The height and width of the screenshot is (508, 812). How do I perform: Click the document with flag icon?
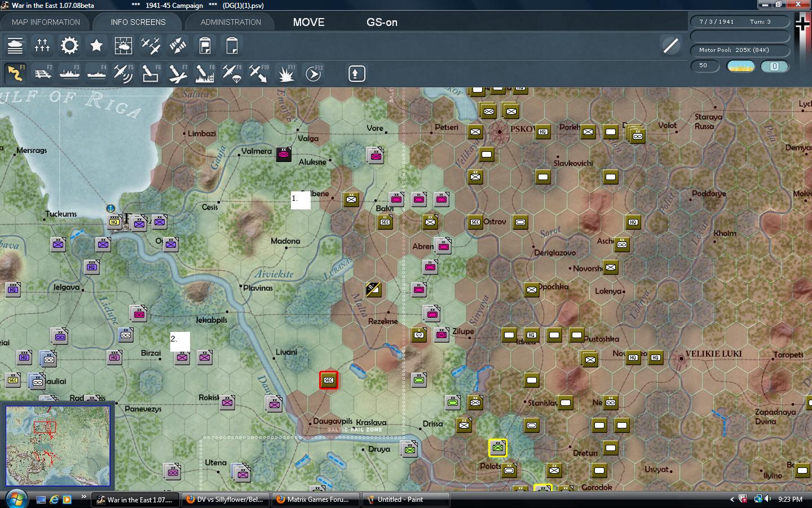coord(205,46)
